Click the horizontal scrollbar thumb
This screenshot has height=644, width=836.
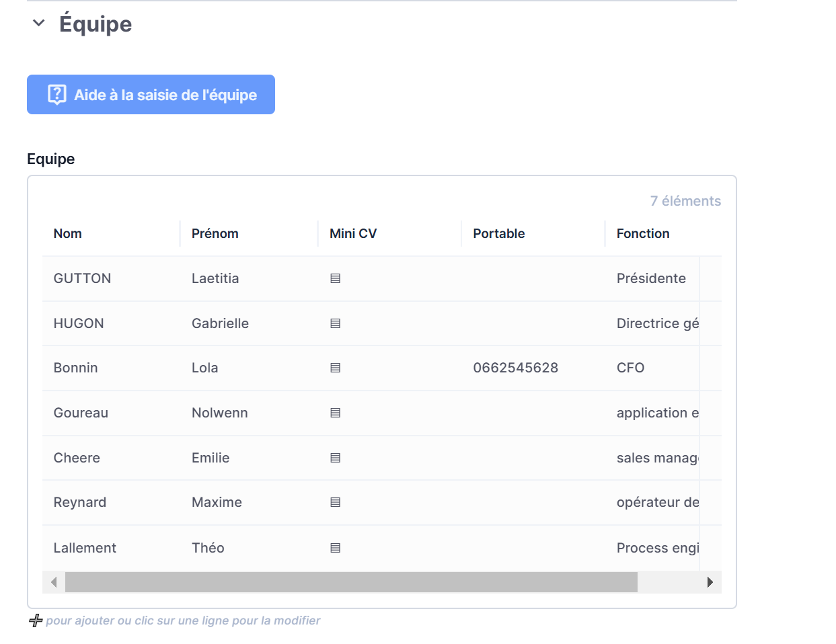[350, 582]
